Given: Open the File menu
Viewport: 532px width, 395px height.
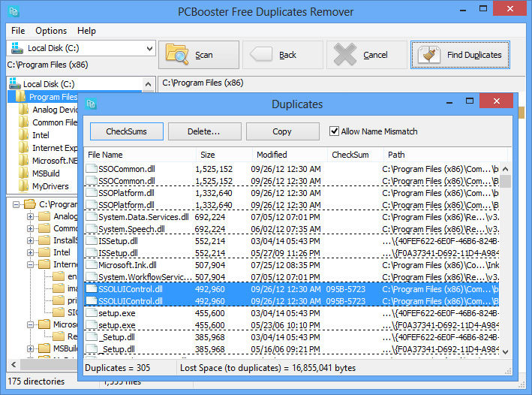Looking at the screenshot, I should coord(18,31).
